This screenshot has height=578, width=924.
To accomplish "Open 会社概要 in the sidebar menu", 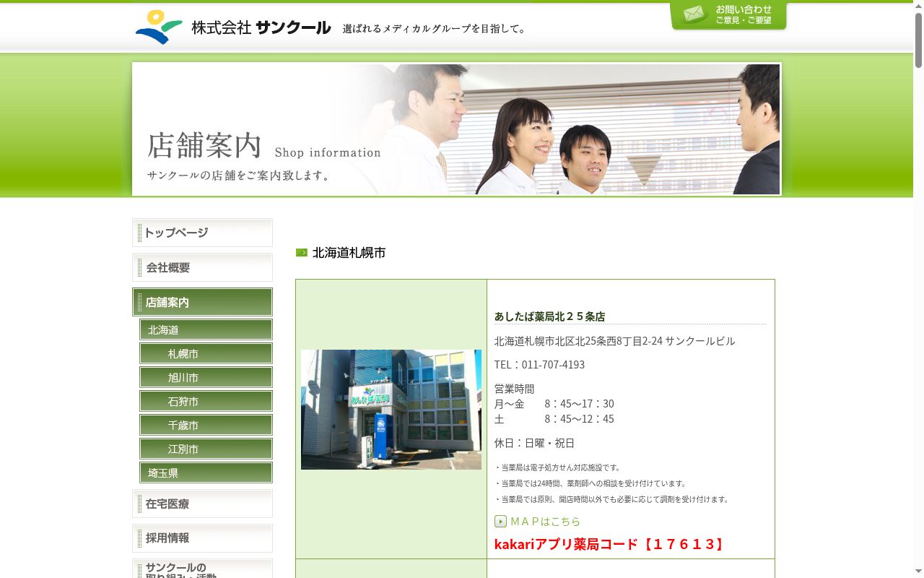I will click(202, 267).
